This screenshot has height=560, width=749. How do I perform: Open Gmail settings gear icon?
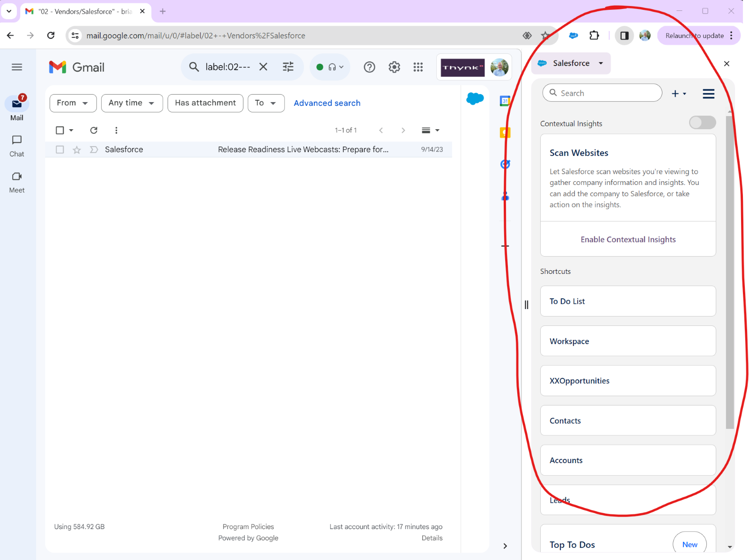point(394,67)
